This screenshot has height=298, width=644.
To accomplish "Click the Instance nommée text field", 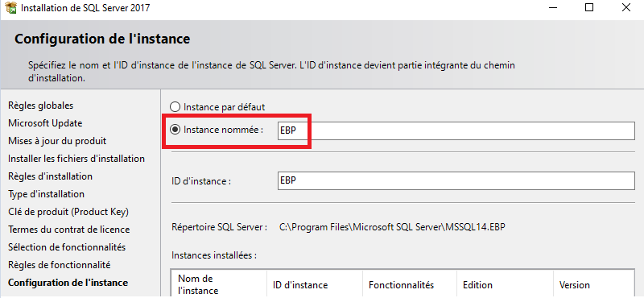I will pos(456,130).
